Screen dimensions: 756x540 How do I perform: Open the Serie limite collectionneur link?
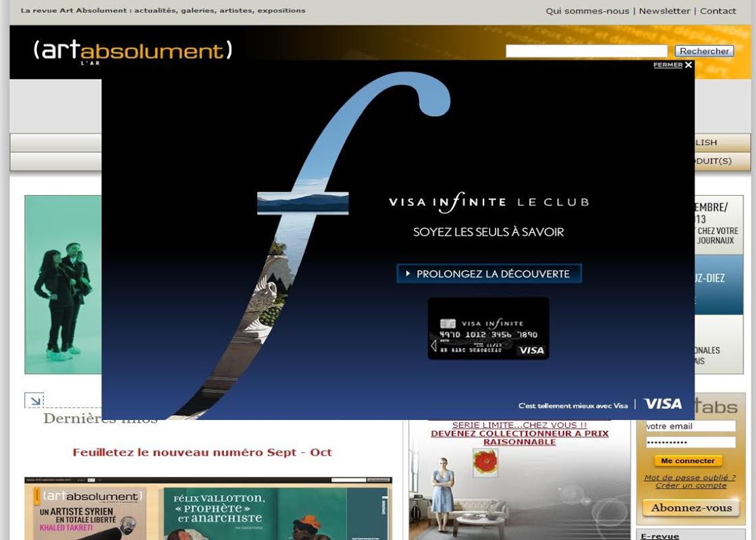520,433
